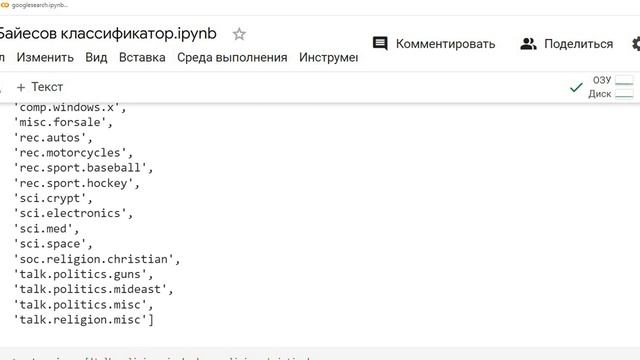
Task: Open the Инструменты menu
Action: (329, 58)
